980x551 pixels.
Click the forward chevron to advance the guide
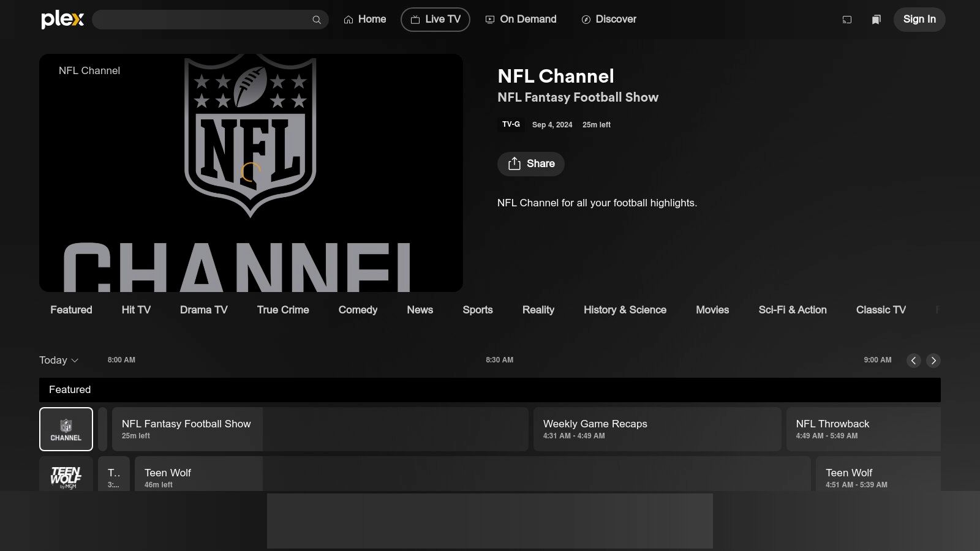tap(933, 361)
